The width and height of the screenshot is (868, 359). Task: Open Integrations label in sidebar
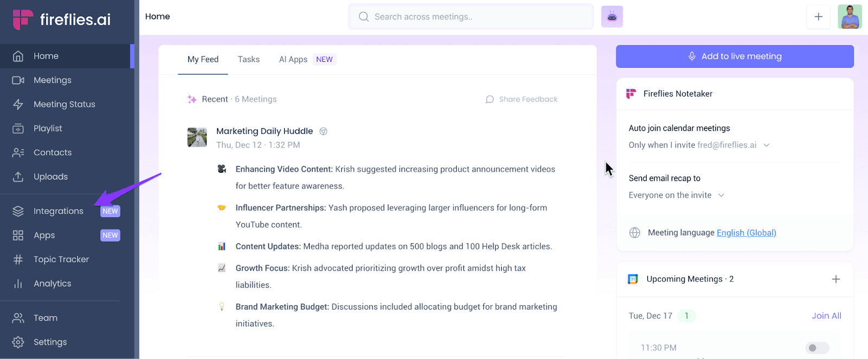[x=59, y=211]
